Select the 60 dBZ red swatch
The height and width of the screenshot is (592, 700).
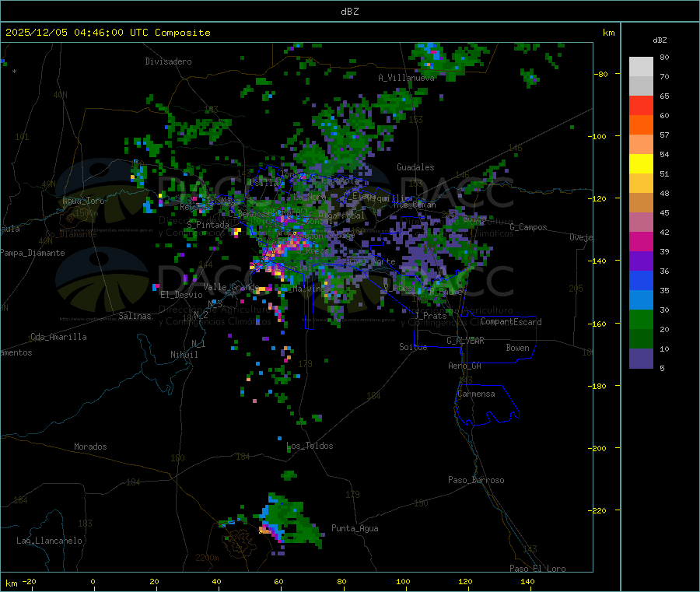click(641, 105)
